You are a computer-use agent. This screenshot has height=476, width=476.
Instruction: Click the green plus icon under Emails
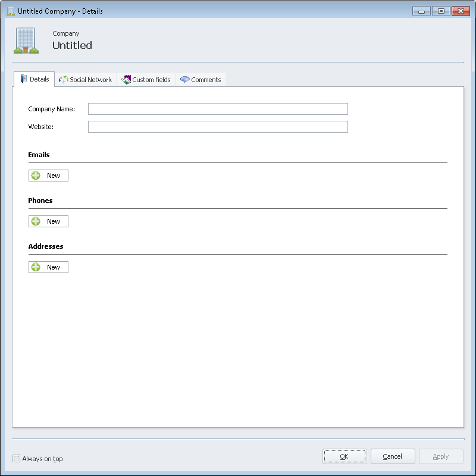click(36, 176)
